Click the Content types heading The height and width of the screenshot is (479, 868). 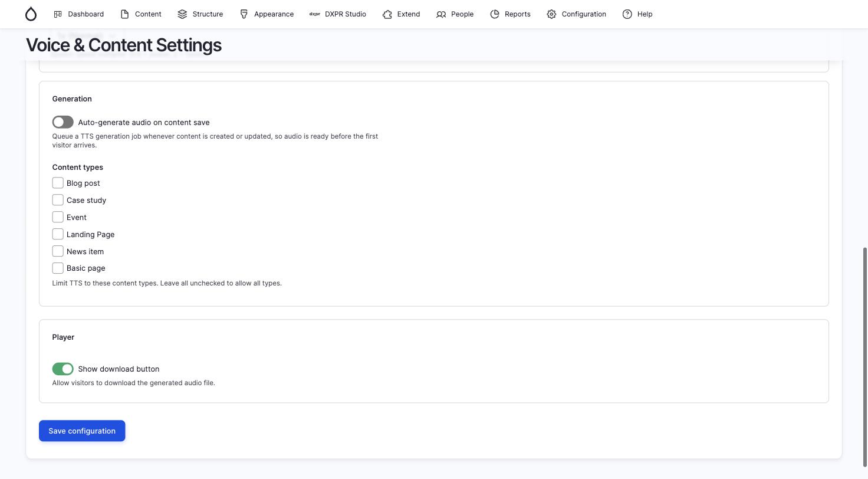(78, 167)
